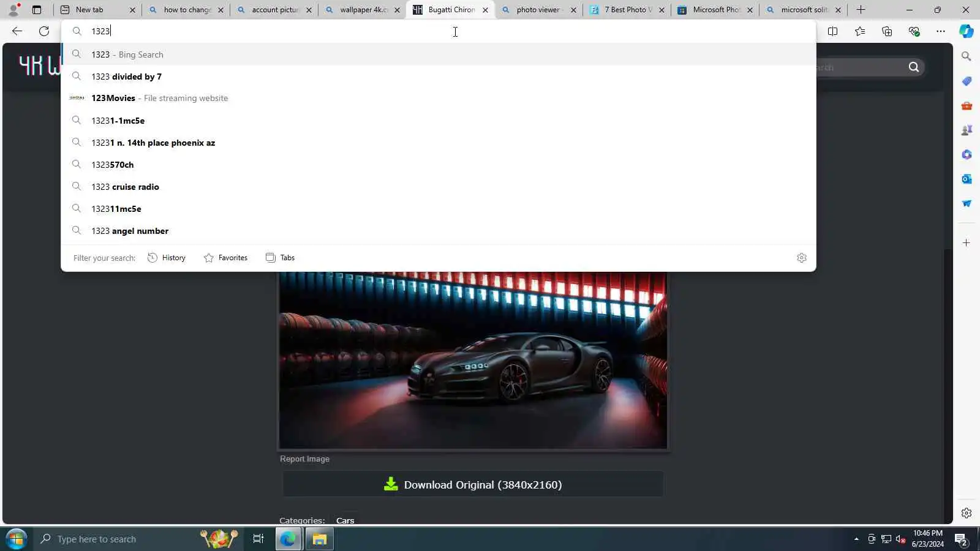The image size is (980, 551).
Task: Switch to the 'microsoft solitaire' tab
Action: pos(803,10)
